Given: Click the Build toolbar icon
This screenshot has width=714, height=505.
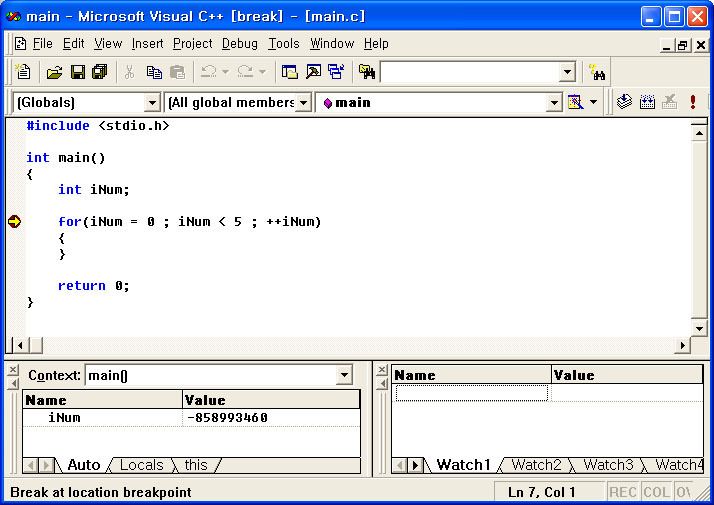Looking at the screenshot, I should pos(647,102).
